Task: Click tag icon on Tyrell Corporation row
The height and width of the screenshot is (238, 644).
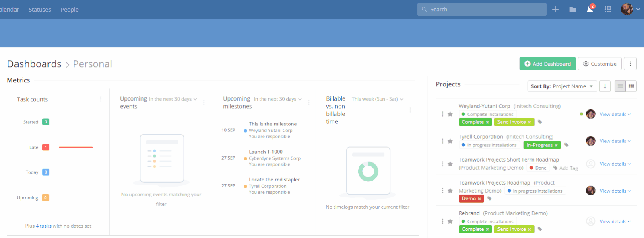Action: (x=566, y=145)
